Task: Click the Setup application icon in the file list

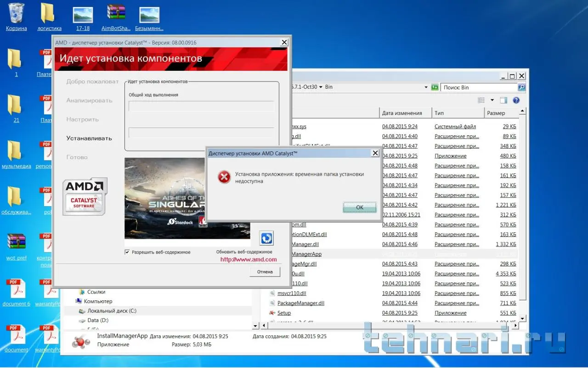Action: click(x=272, y=313)
